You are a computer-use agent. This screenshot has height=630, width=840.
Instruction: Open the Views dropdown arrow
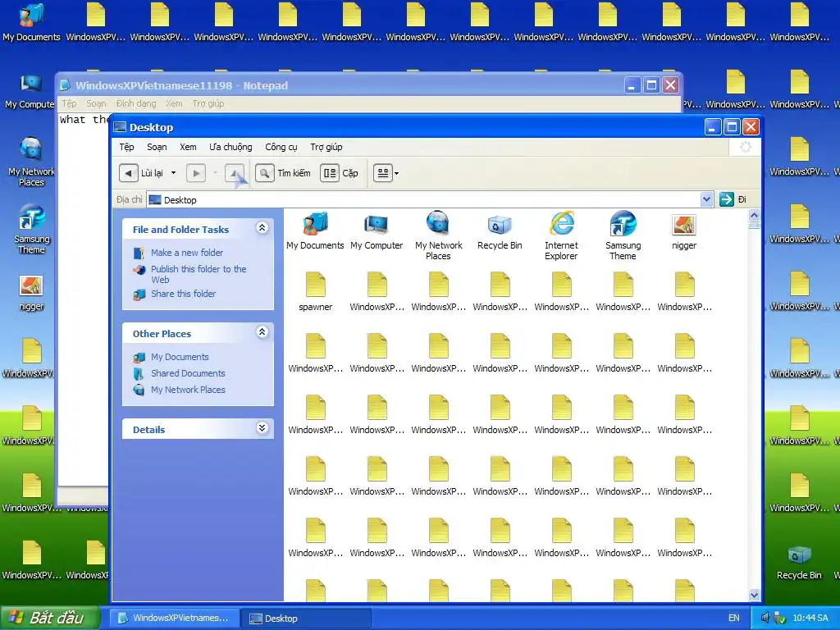coord(396,173)
